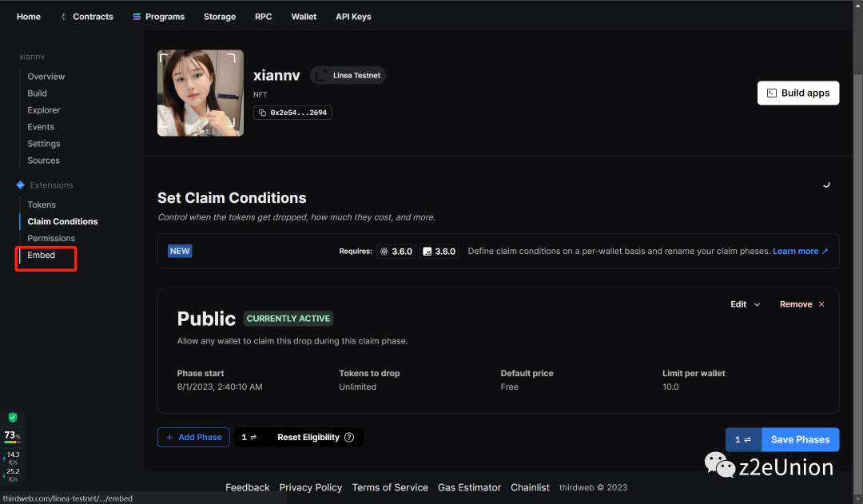Click the Save Phases button
This screenshot has width=863, height=504.
coord(800,439)
